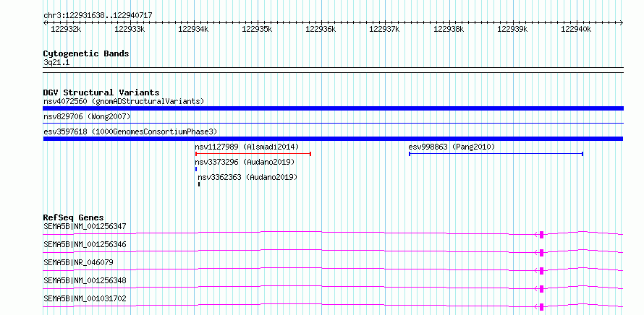Image resolution: width=644 pixels, height=315 pixels.
Task: Click the 122938k ruler tick label
Action: tap(449, 29)
